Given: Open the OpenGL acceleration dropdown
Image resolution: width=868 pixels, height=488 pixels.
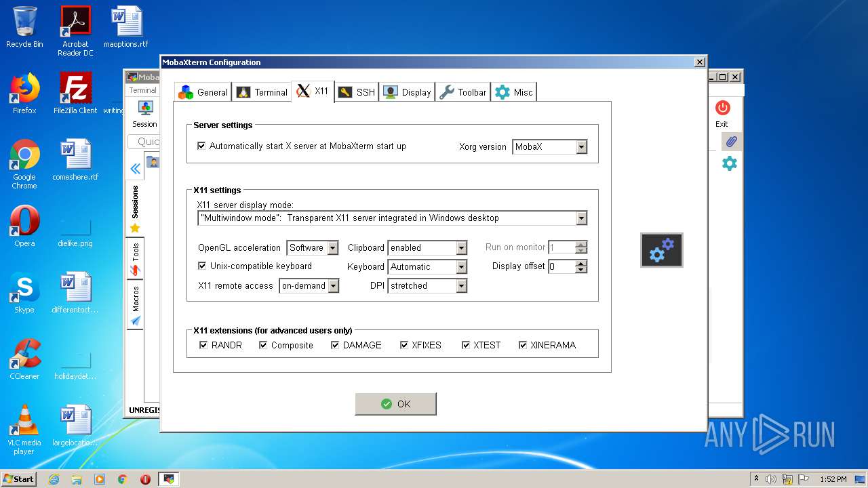Looking at the screenshot, I should point(332,248).
